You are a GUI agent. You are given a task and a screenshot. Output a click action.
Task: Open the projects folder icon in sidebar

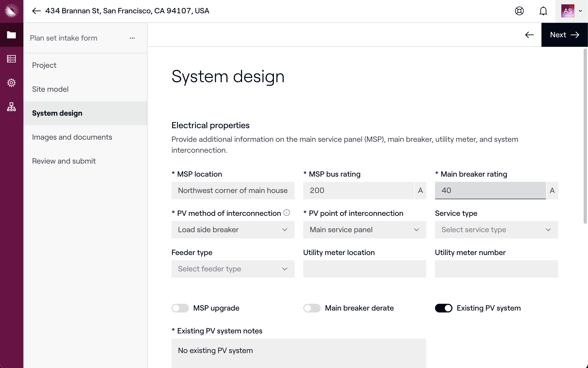coord(11,35)
